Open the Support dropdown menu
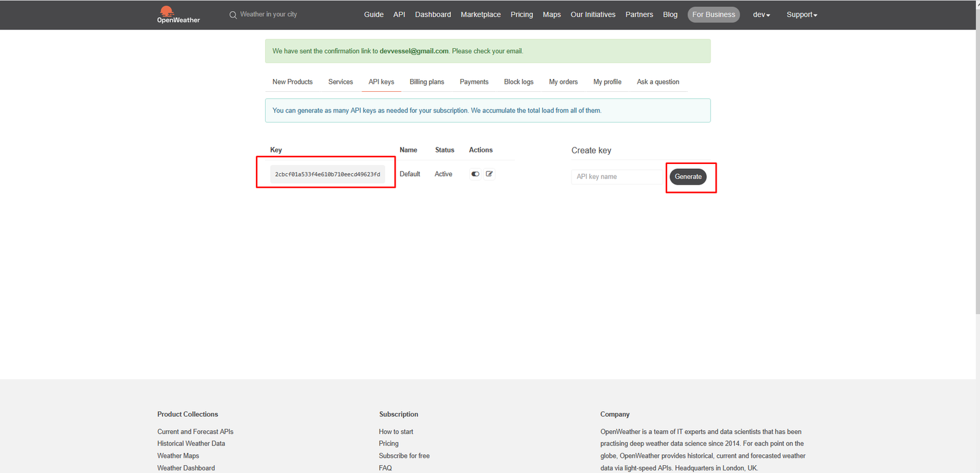Screen dimensions: 980x473 coord(802,15)
